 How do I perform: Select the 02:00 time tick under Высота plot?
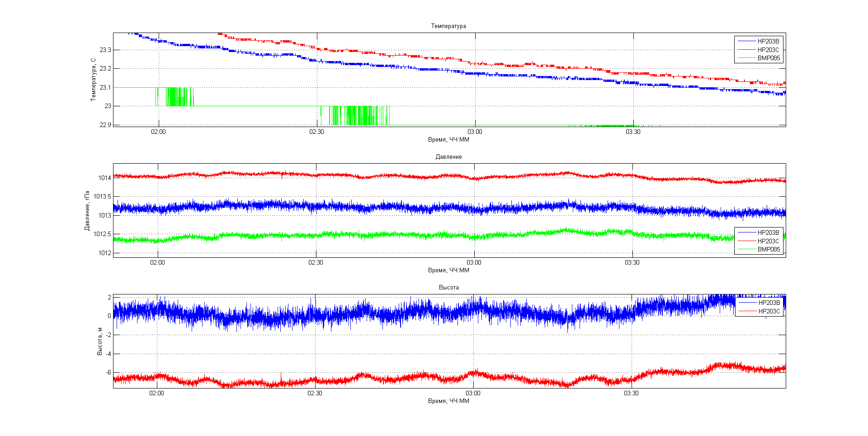(156, 393)
